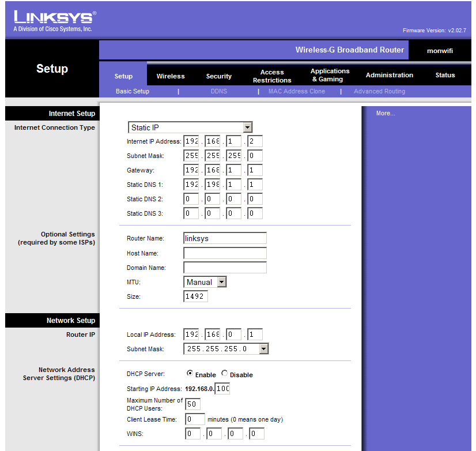Open the Status tab

click(x=445, y=76)
